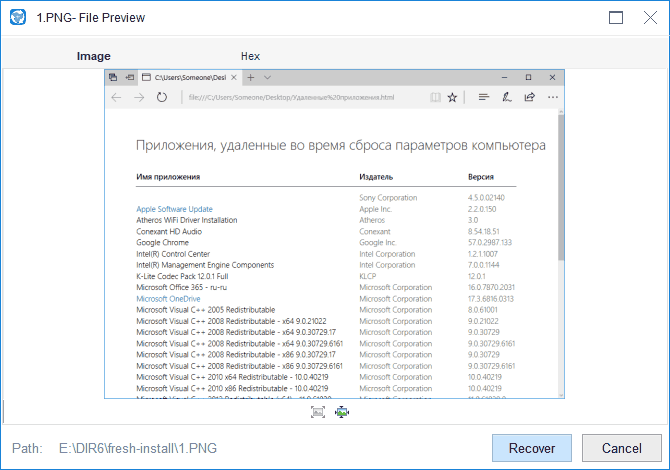
Task: Click the Sony Corporation publisher text
Action: pos(388,197)
